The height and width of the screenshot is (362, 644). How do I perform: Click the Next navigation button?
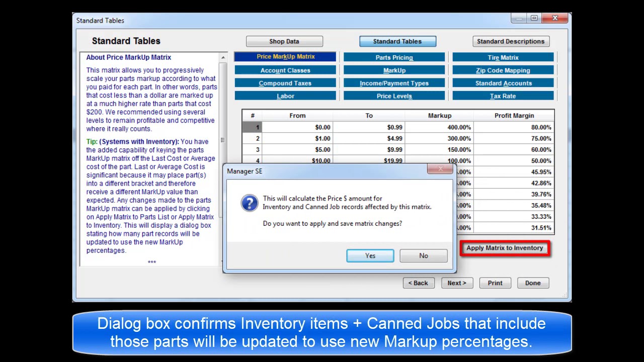pos(456,283)
